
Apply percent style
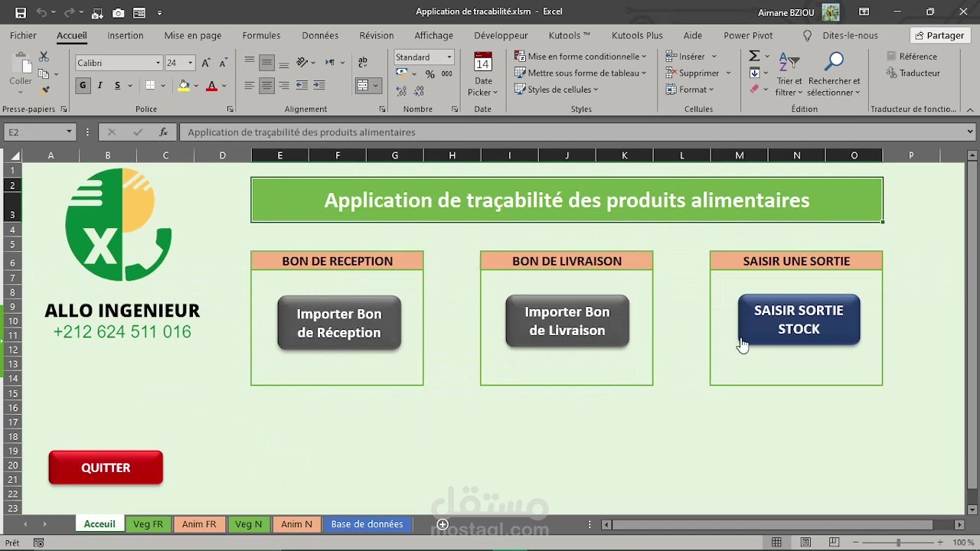[430, 74]
